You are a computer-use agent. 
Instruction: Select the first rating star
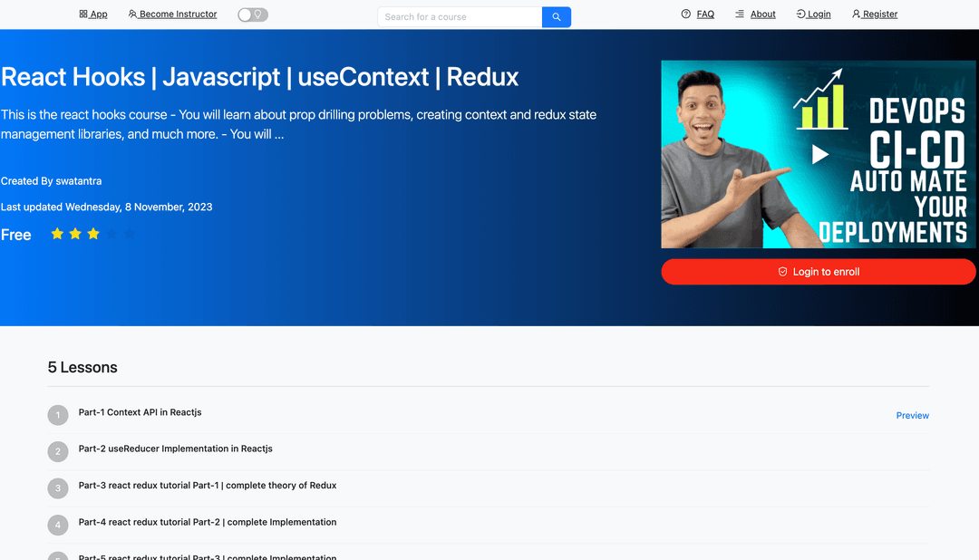57,234
